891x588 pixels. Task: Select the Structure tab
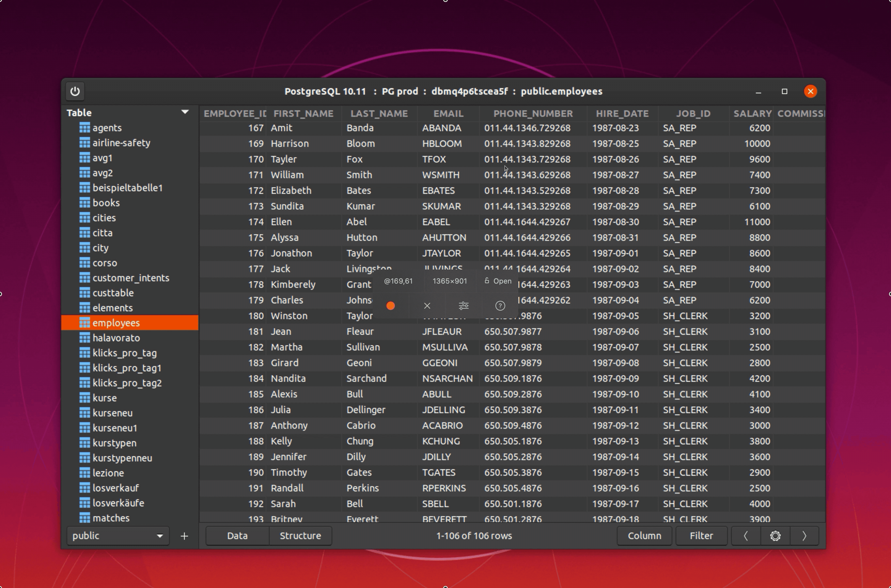point(299,536)
